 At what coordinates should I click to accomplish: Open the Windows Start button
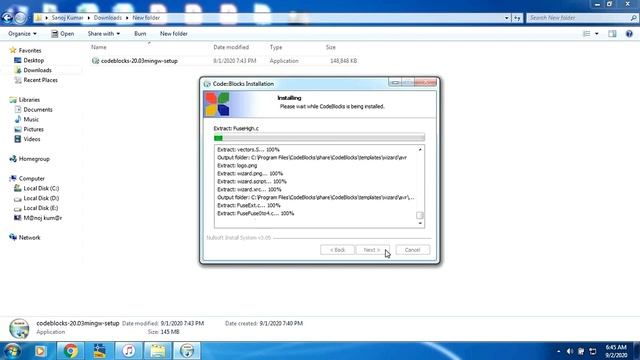click(x=11, y=351)
